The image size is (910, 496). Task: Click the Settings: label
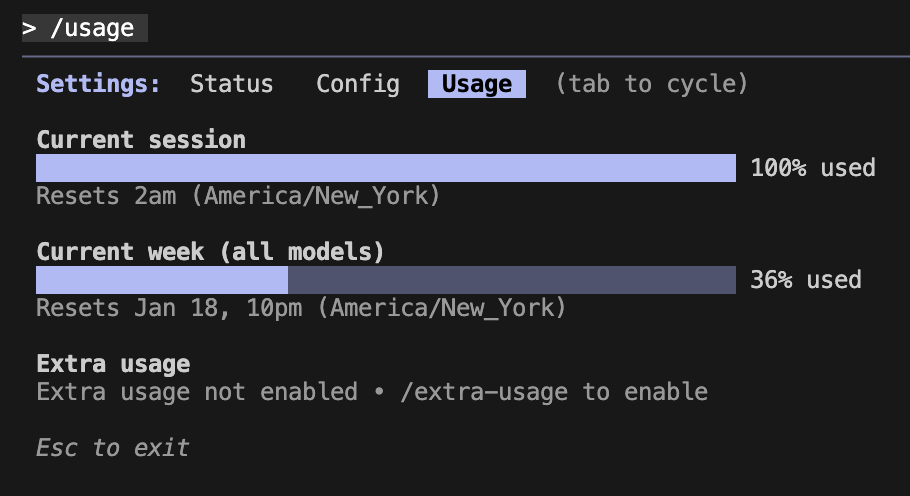point(98,84)
